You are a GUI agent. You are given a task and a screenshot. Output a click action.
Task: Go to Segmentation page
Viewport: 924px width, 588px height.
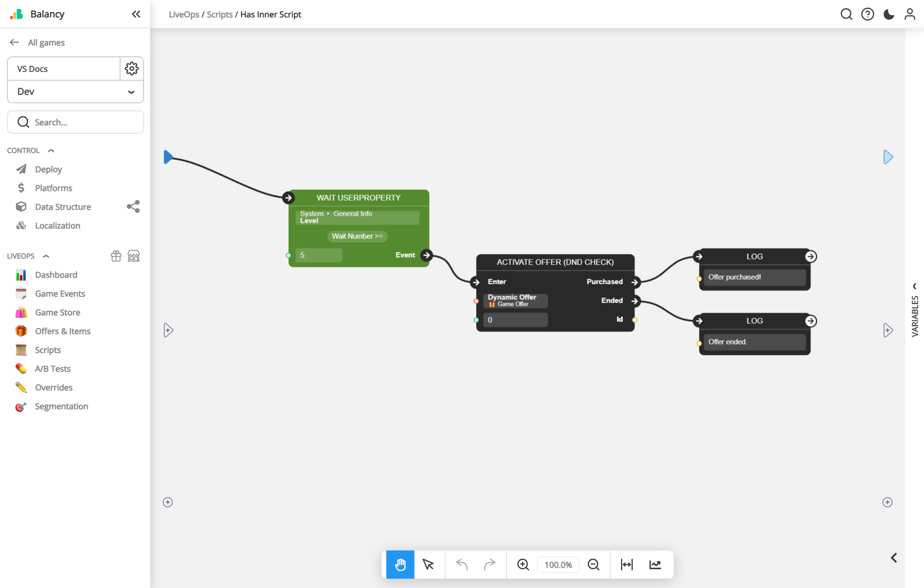[x=61, y=406]
